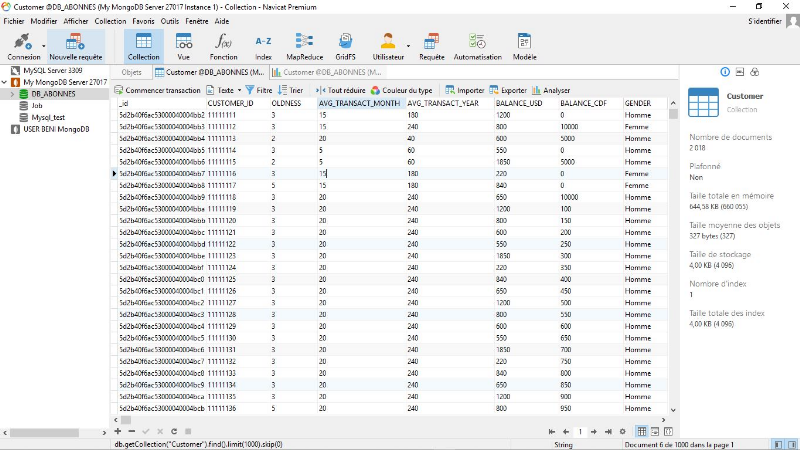Collapse the My MongoDB Server 27017 node
Screen dimensions: 800x450
[5, 82]
